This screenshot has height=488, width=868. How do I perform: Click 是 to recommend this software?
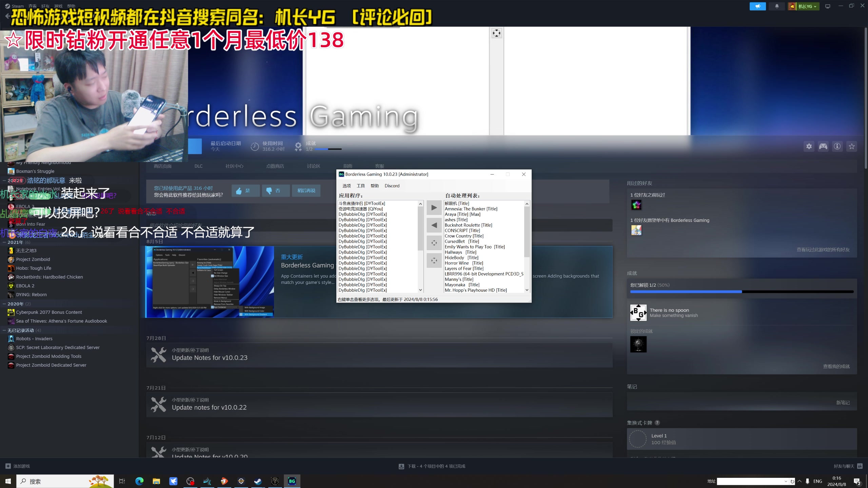click(x=245, y=190)
